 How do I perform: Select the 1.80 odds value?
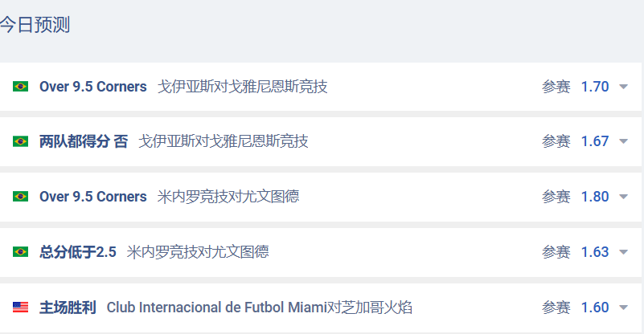click(595, 197)
